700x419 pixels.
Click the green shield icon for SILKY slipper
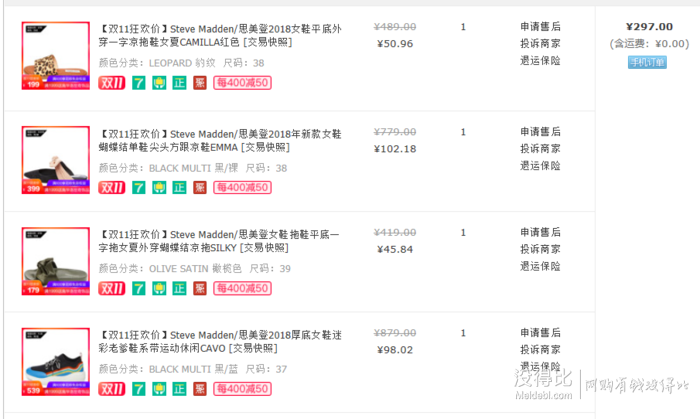159,288
